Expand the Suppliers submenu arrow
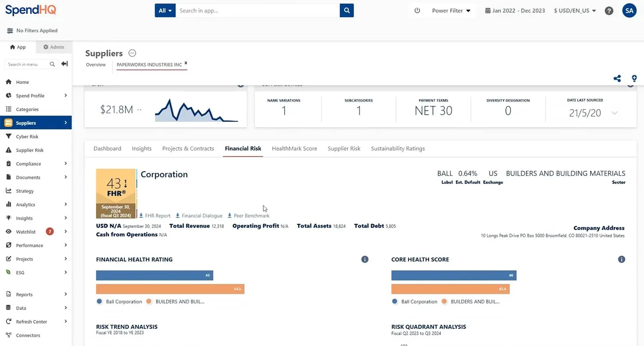 click(x=66, y=123)
